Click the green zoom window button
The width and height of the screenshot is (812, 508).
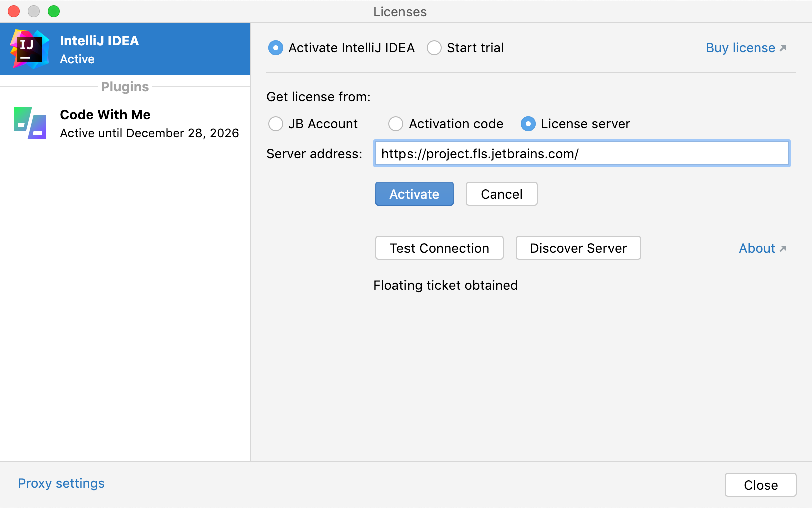(x=54, y=11)
